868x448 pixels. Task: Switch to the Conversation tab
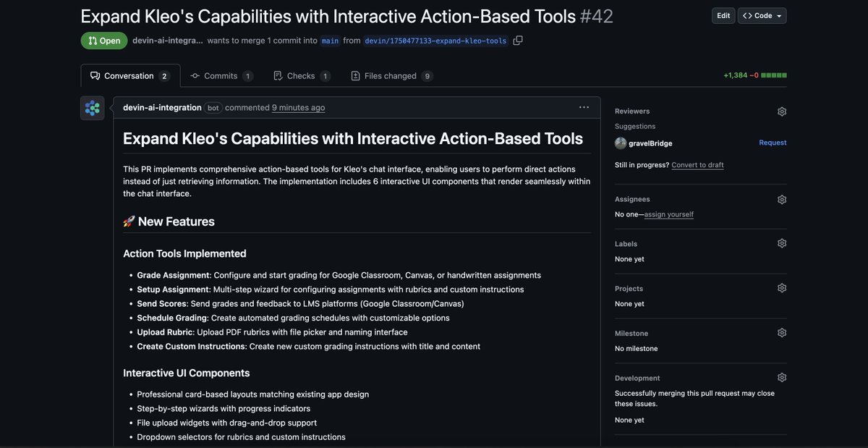130,76
